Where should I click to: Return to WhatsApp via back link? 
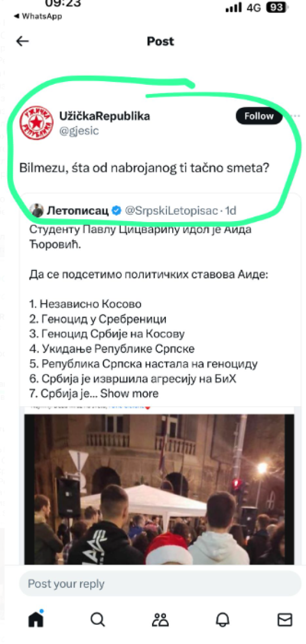[39, 16]
